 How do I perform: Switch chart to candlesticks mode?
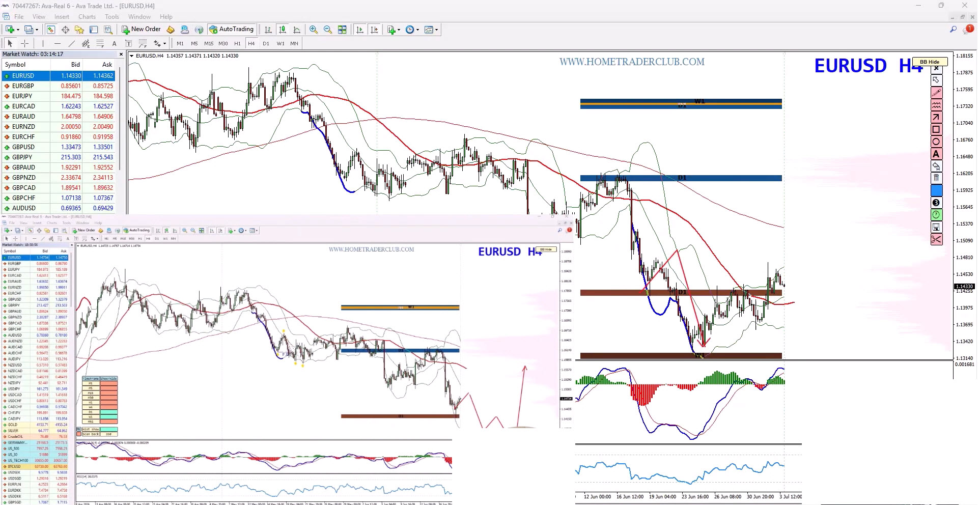(283, 30)
